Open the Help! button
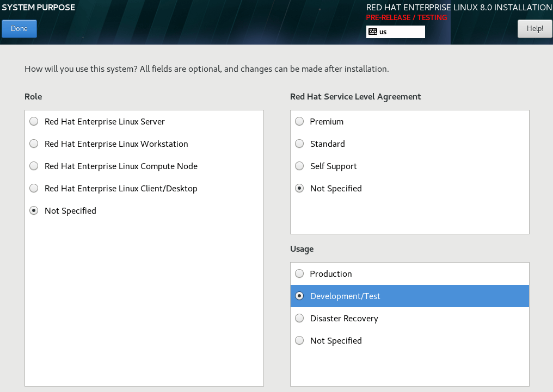The height and width of the screenshot is (392, 553). (534, 29)
